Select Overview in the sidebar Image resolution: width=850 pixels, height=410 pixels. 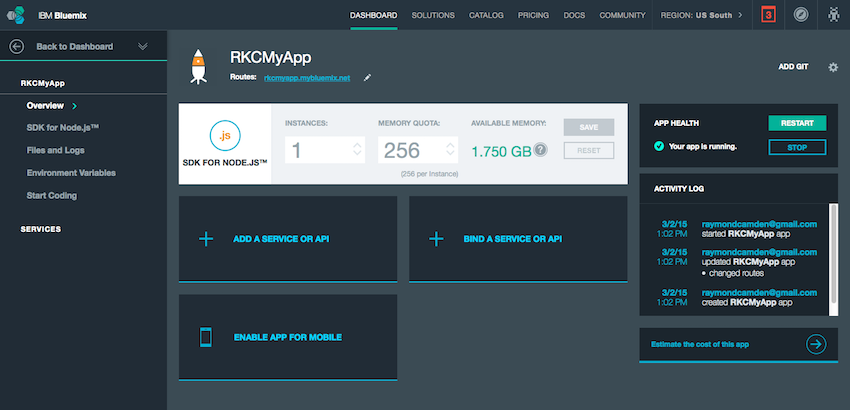(x=45, y=106)
